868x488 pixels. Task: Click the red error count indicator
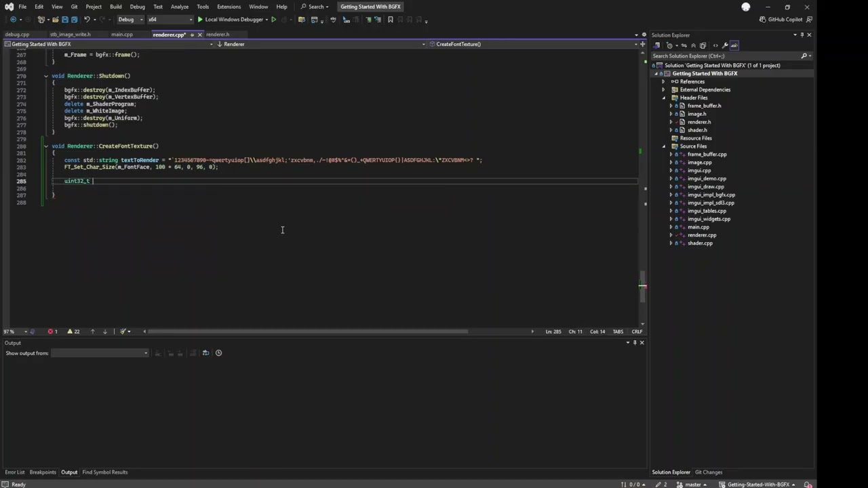point(52,331)
